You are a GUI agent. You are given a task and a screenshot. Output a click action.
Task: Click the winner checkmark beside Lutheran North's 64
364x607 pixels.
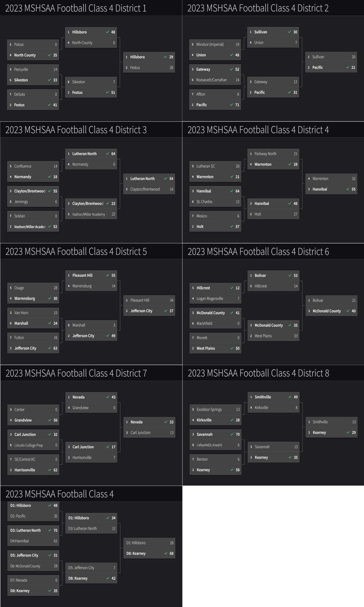(x=108, y=154)
